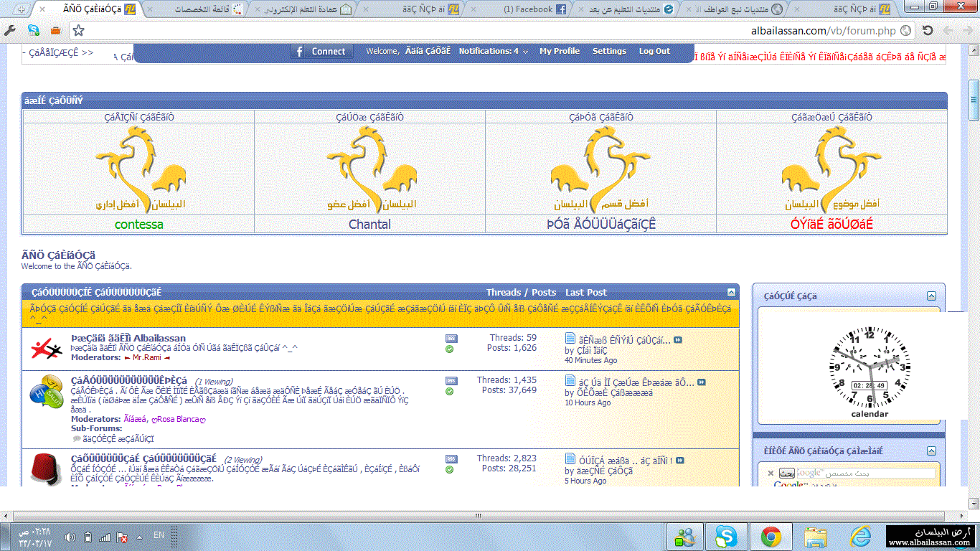Click the Log Out link
The image size is (980, 551).
[654, 52]
